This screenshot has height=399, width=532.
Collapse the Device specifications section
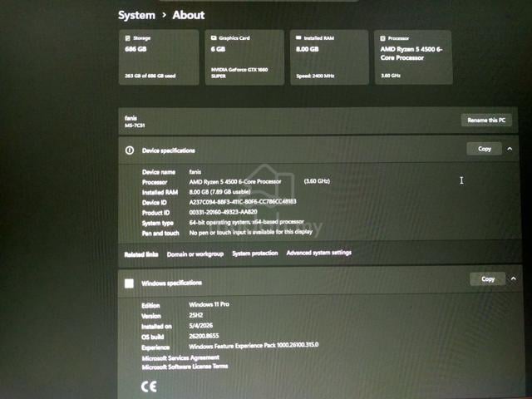510,149
